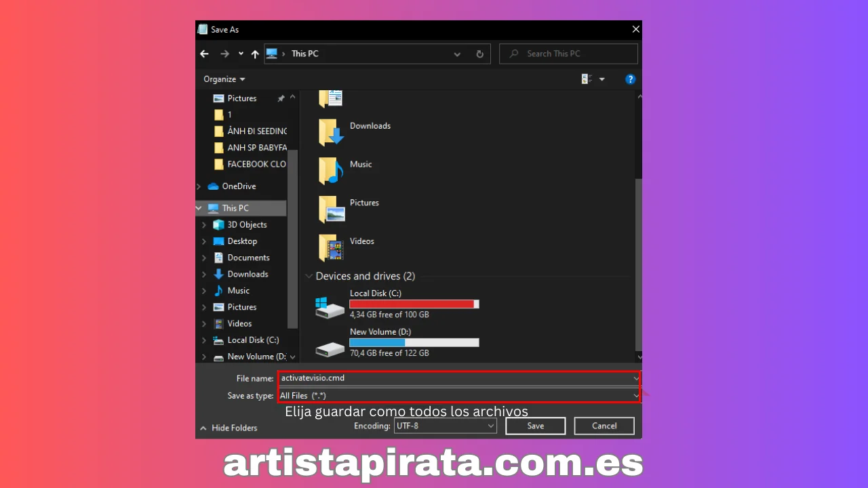The height and width of the screenshot is (488, 868).
Task: Expand the OneDrive tree node
Action: point(199,186)
